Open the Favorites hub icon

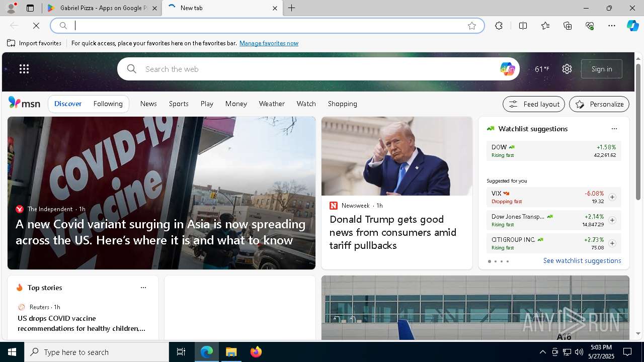[x=545, y=26]
